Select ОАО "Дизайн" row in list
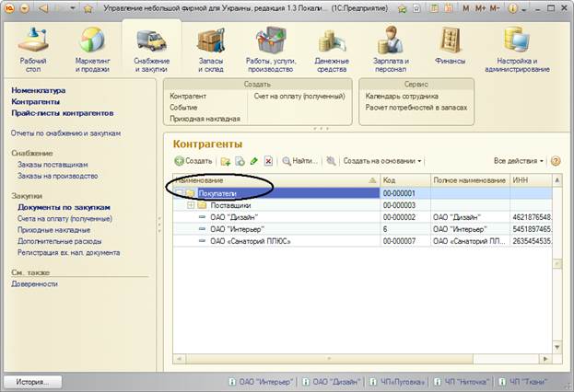Viewport: 574px width, 392px height. point(362,217)
